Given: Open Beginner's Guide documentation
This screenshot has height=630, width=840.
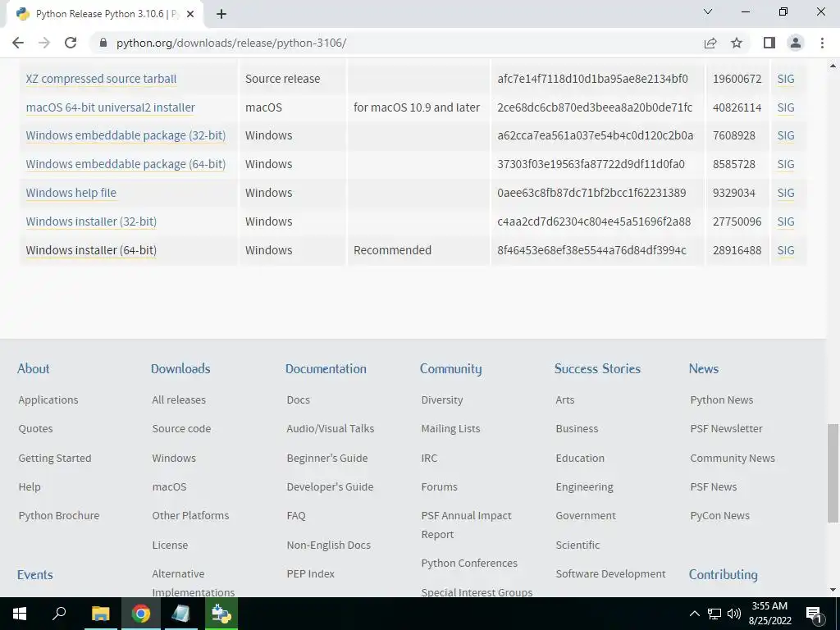Looking at the screenshot, I should tap(327, 458).
